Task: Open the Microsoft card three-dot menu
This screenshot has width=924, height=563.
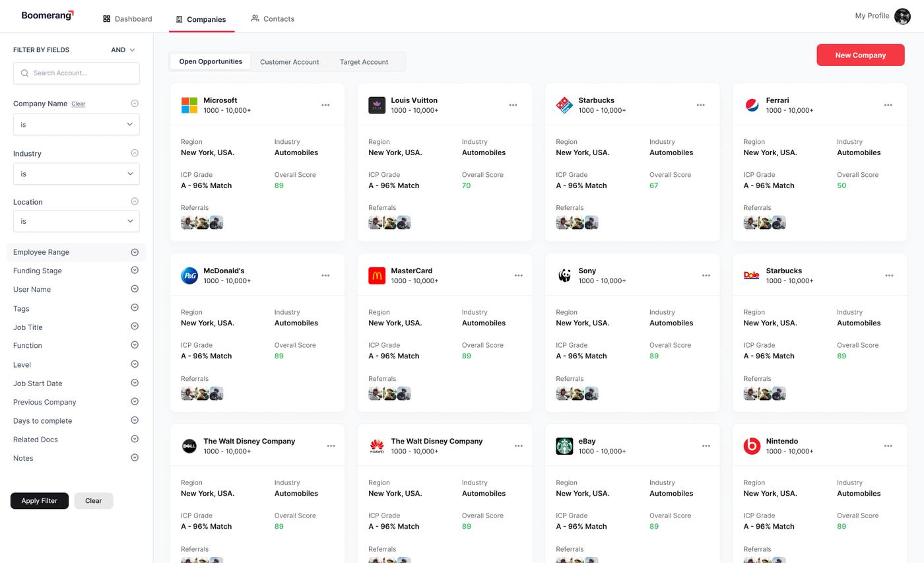Action: tap(325, 105)
